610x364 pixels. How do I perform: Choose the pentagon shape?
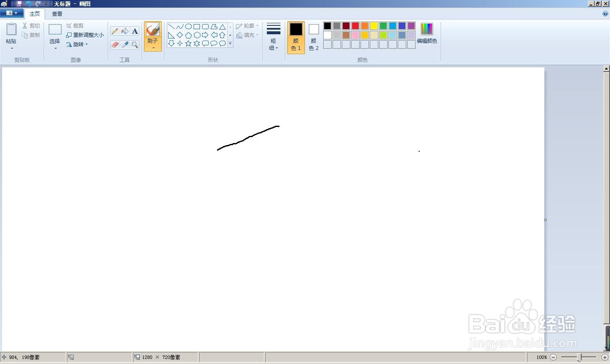(x=189, y=35)
